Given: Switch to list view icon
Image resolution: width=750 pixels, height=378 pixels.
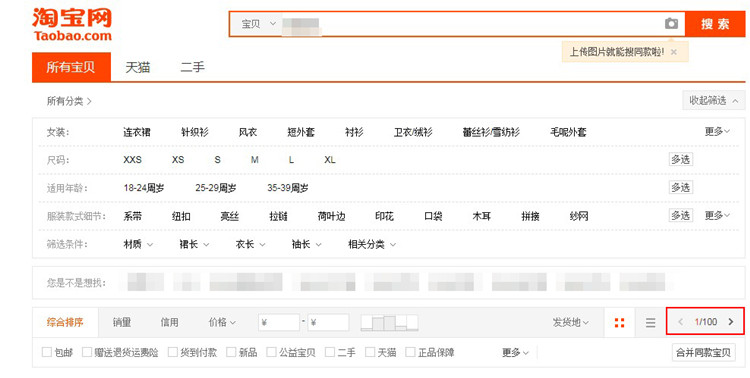Looking at the screenshot, I should 651,322.
